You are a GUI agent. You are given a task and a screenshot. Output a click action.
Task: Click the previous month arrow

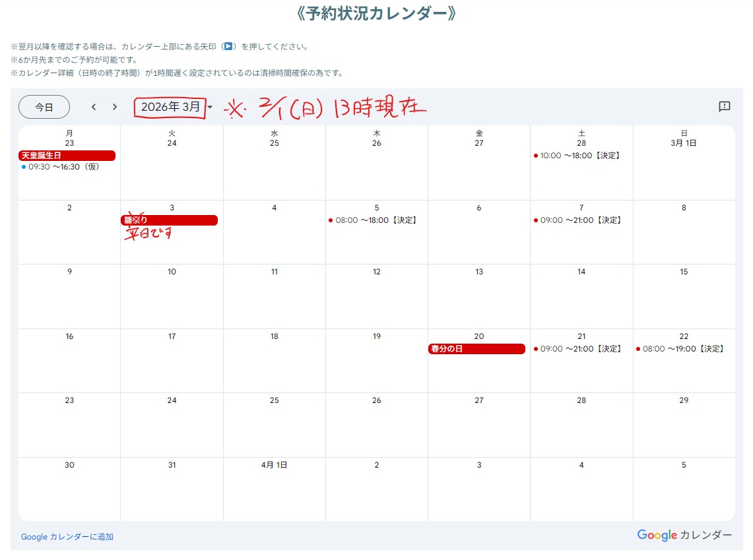(x=94, y=107)
